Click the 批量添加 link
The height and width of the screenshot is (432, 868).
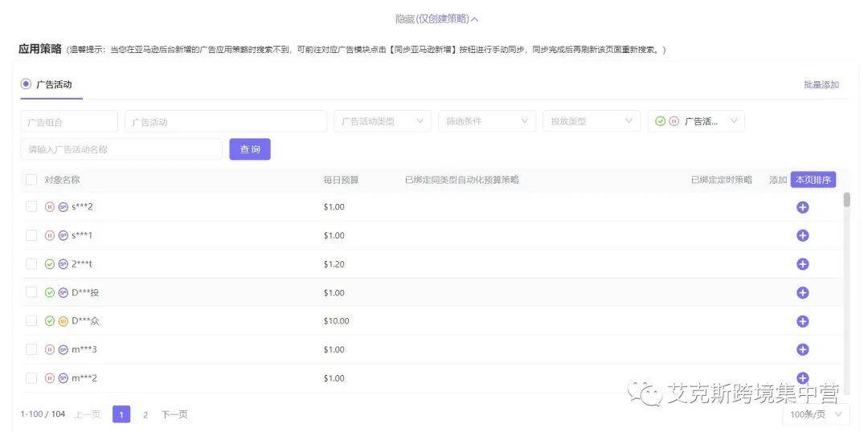[x=821, y=84]
